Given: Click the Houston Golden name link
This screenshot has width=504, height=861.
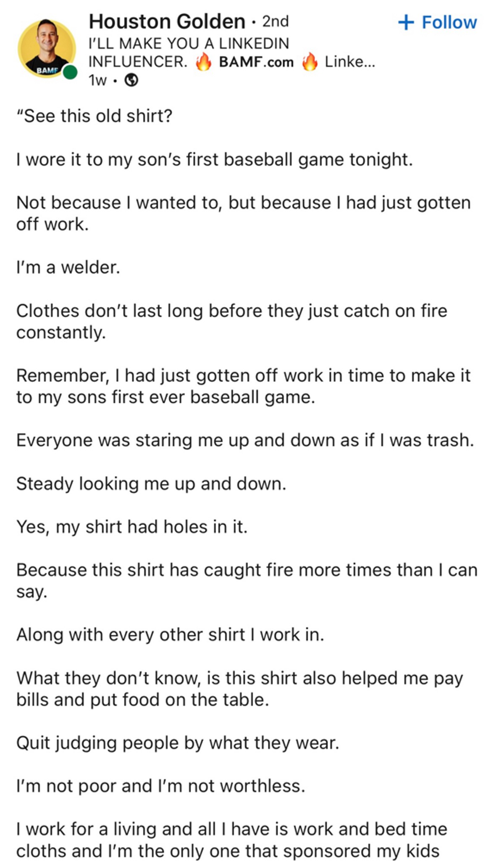Looking at the screenshot, I should (x=167, y=21).
